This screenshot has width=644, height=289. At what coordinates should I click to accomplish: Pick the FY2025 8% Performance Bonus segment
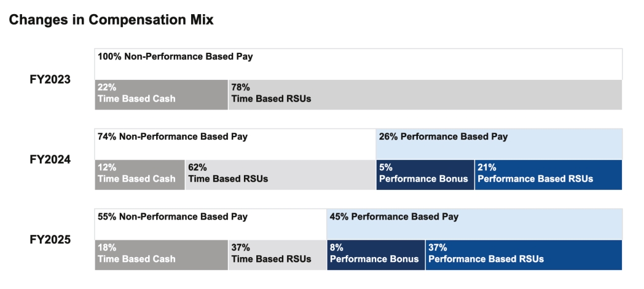coord(375,255)
